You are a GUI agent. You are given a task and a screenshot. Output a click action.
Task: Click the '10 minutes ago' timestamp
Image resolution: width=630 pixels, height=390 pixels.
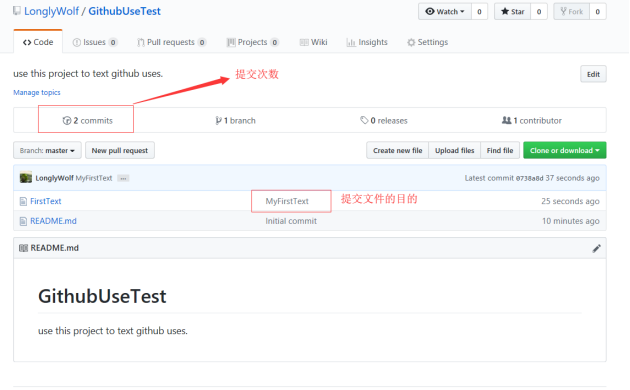click(571, 221)
